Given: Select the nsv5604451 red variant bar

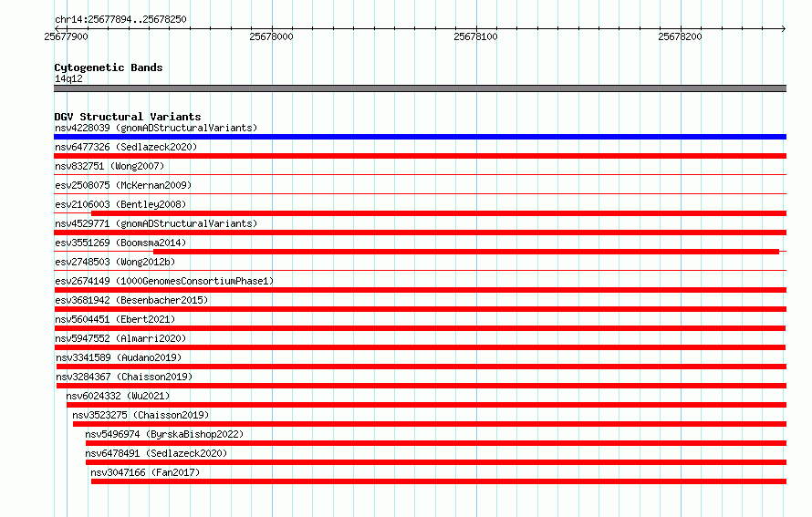Looking at the screenshot, I should pos(420,328).
